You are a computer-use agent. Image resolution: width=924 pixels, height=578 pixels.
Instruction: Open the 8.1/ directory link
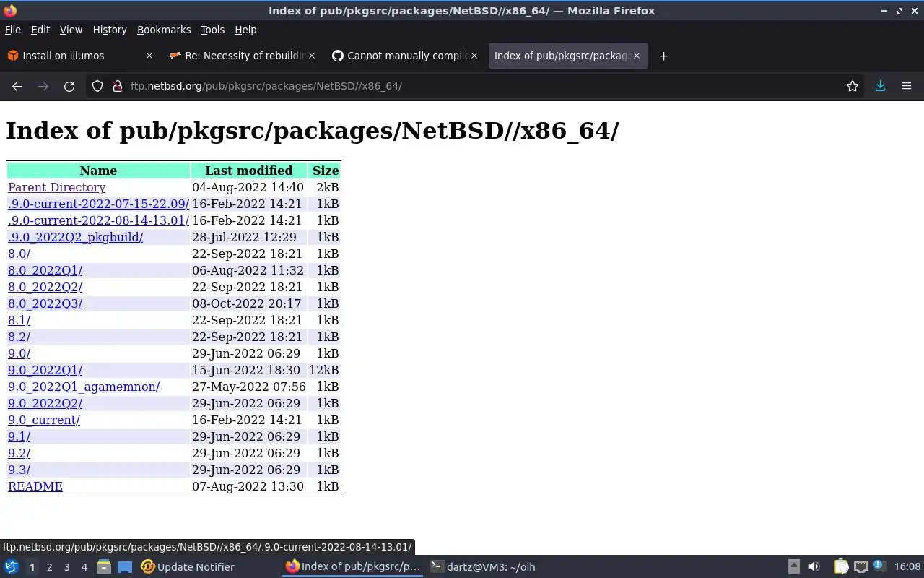pos(19,320)
